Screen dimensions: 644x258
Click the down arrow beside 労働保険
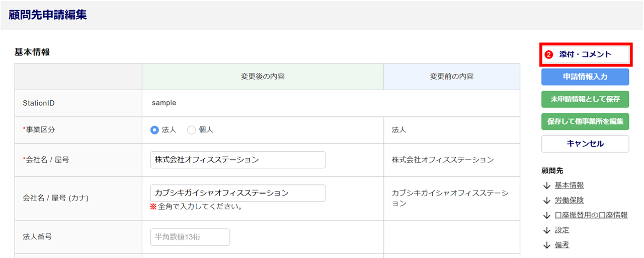547,201
